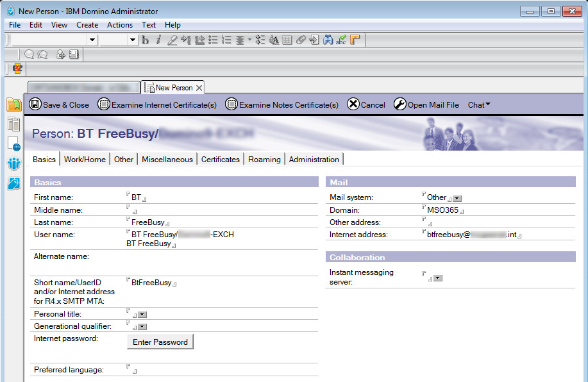
Task: Toggle the ruler toolbar icon
Action: (x=355, y=40)
